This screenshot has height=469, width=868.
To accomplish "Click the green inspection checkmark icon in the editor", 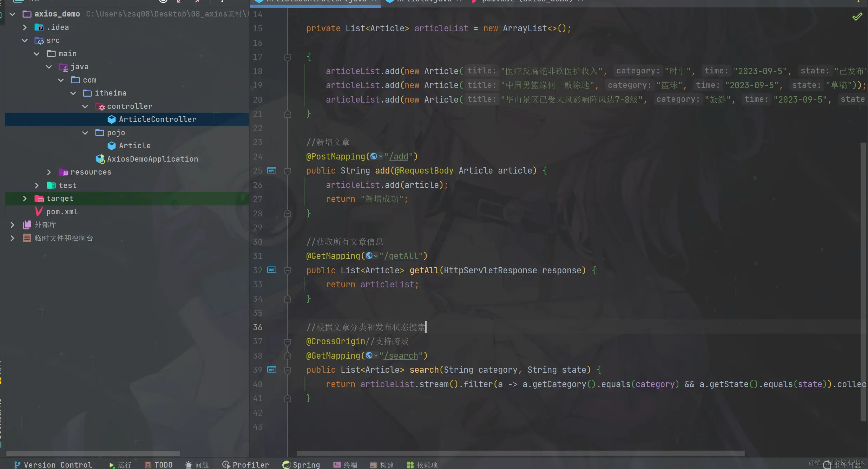I will pyautogui.click(x=857, y=17).
